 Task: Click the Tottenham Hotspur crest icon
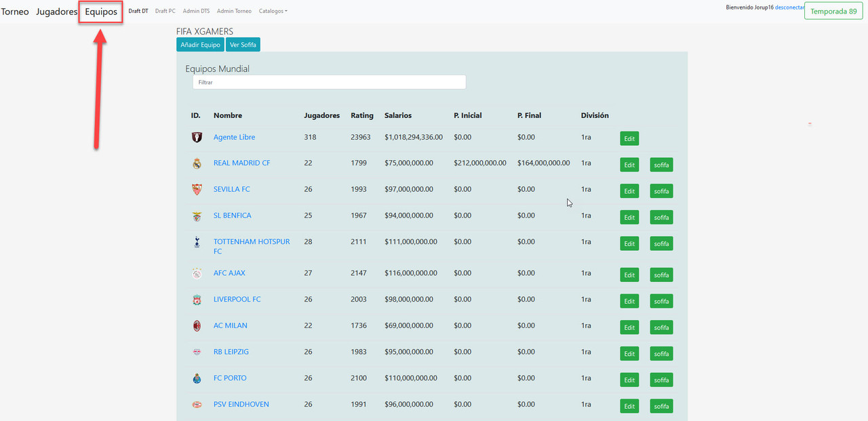(x=197, y=241)
